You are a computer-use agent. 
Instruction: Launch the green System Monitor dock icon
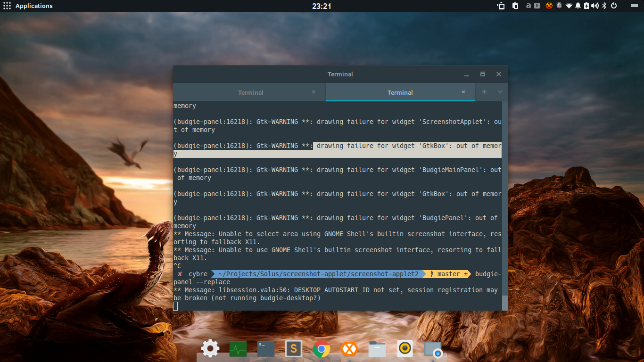(238, 349)
